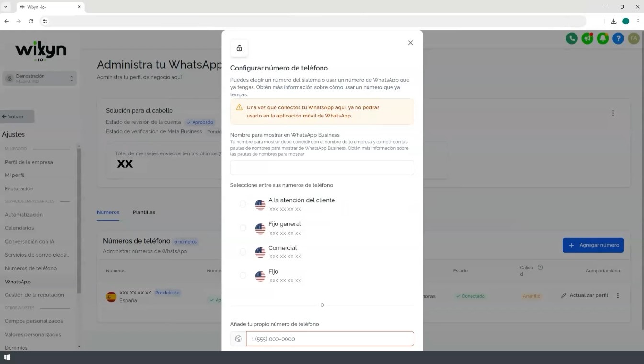Click the sidebar scrollbar down arrow
This screenshot has height=364, width=644.
tap(79, 347)
